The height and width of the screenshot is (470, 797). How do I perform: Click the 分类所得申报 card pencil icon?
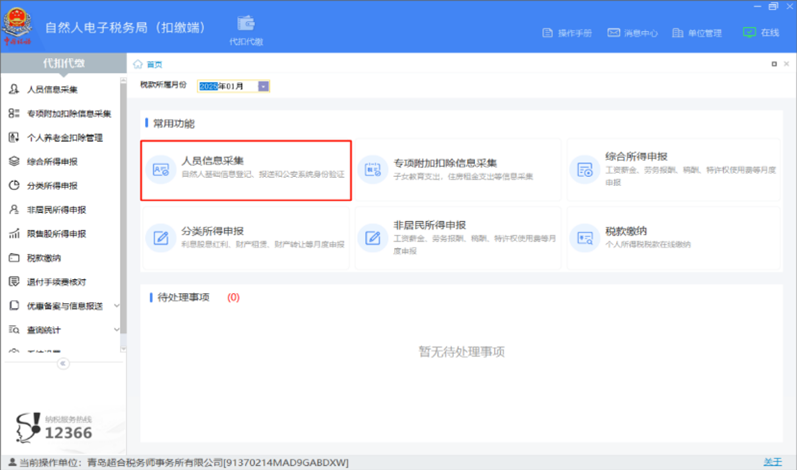pos(161,237)
